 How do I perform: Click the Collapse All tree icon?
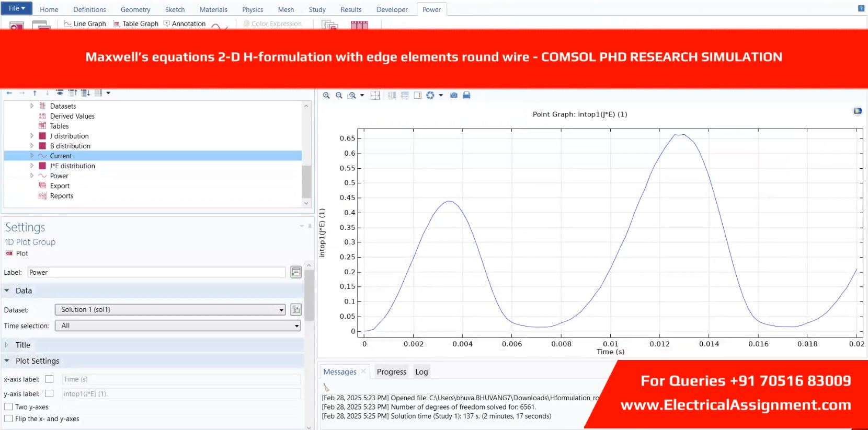pyautogui.click(x=73, y=93)
